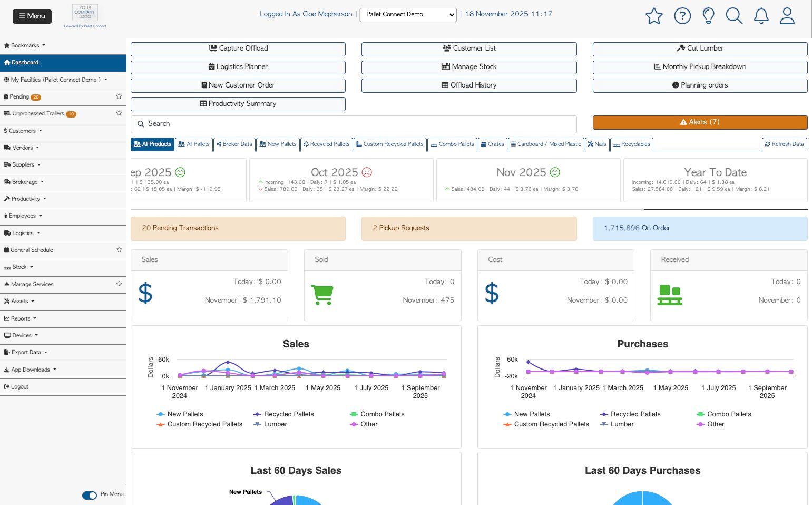
Task: Toggle Other series in Purchases legend
Action: [710, 424]
